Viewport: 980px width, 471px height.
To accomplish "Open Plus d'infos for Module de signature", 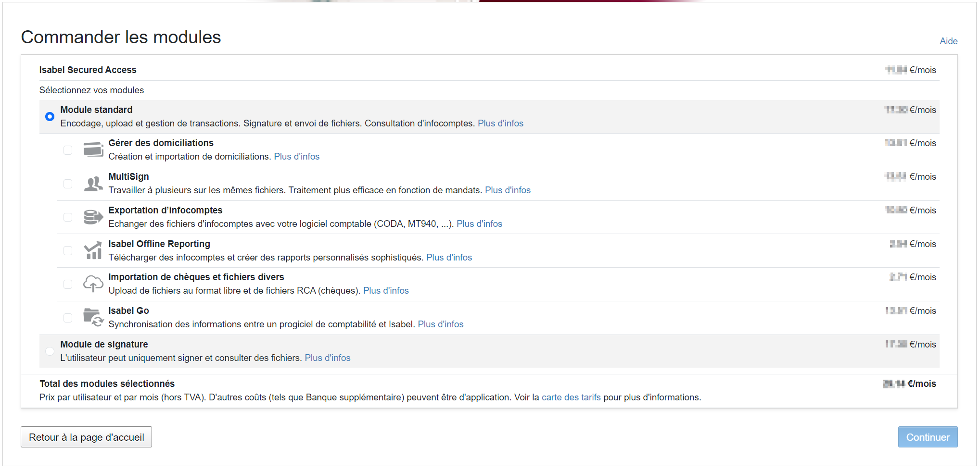I will [x=328, y=358].
